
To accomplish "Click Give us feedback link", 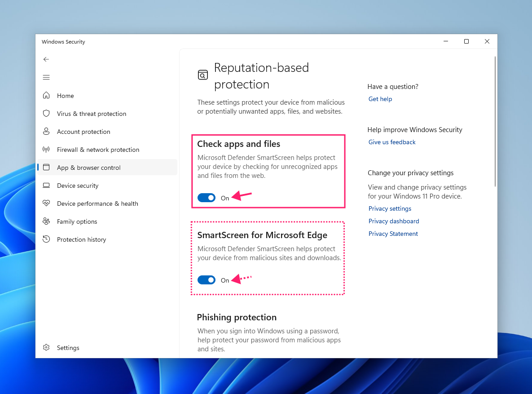I will (x=392, y=142).
